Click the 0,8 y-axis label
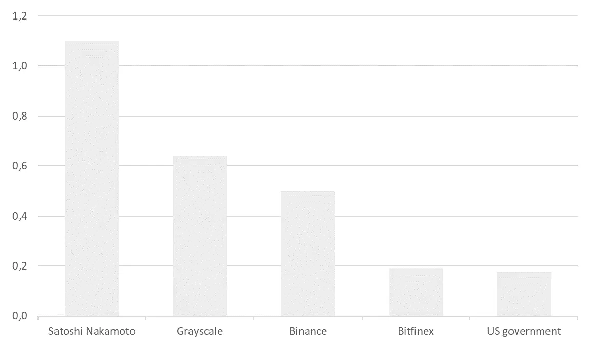604x364 pixels. [x=20, y=116]
